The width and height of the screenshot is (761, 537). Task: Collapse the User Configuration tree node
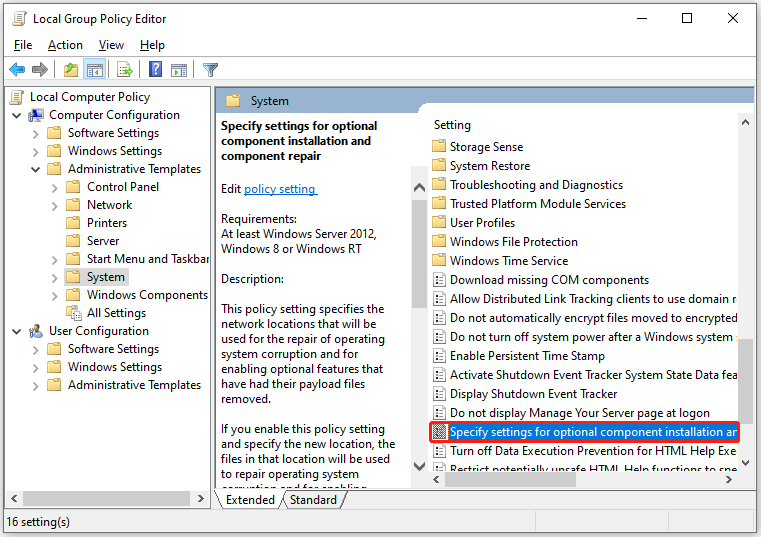[17, 331]
